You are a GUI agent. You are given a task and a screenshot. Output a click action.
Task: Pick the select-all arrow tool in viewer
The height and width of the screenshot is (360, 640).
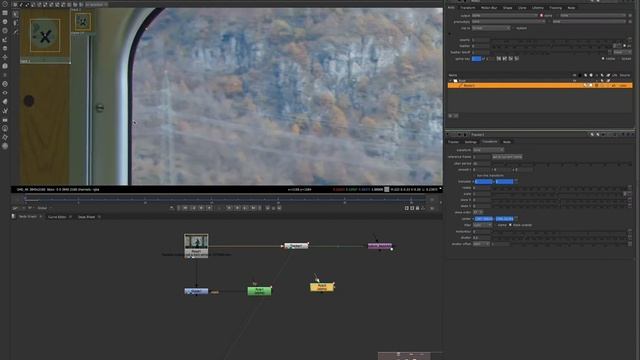16,14
